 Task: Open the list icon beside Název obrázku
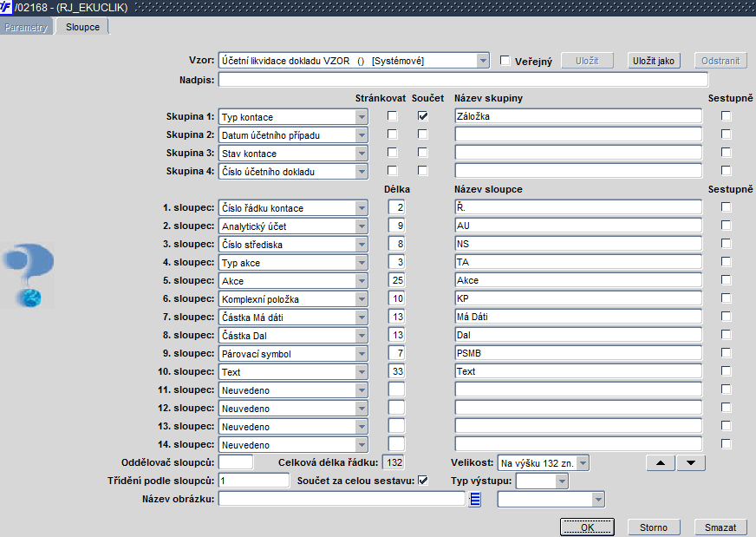(x=475, y=500)
